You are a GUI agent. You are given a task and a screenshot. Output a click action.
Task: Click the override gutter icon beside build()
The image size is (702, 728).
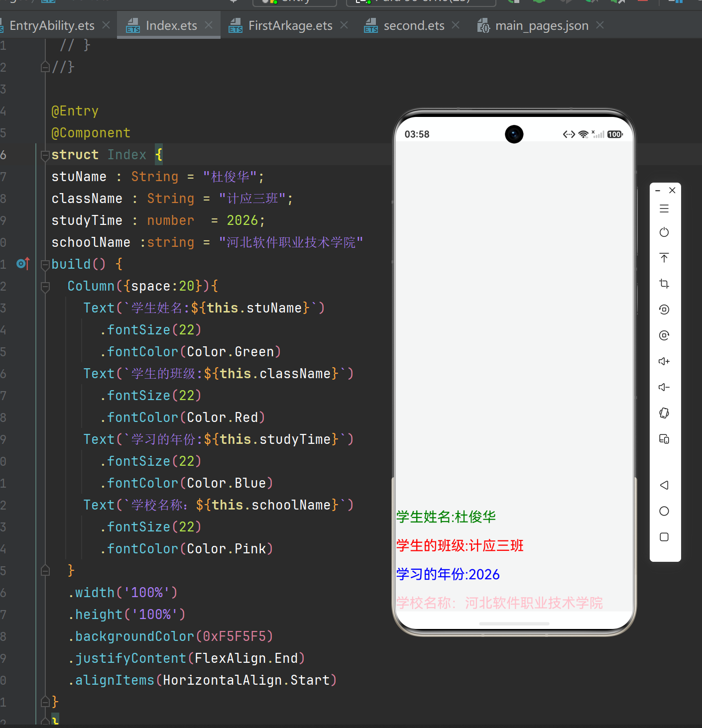pyautogui.click(x=23, y=264)
